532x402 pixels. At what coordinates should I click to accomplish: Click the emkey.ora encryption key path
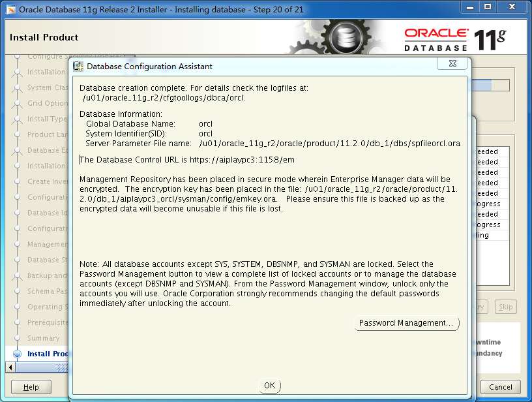268,194
